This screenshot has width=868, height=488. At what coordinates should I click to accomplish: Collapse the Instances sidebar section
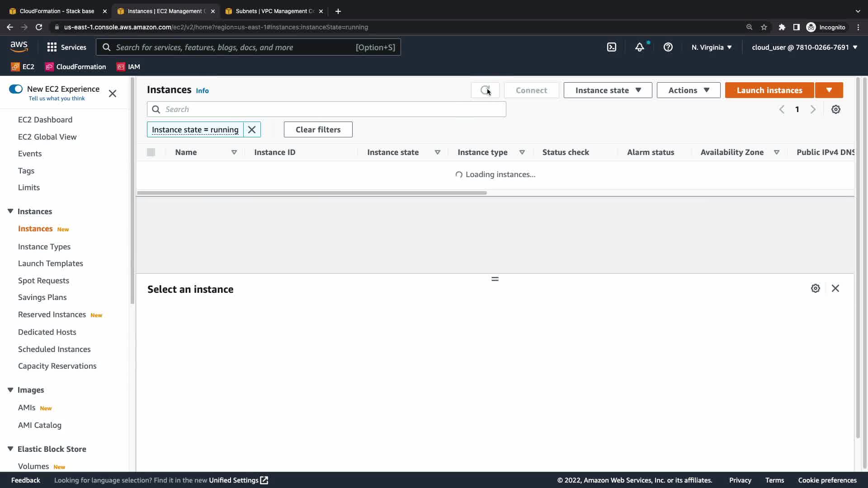10,211
